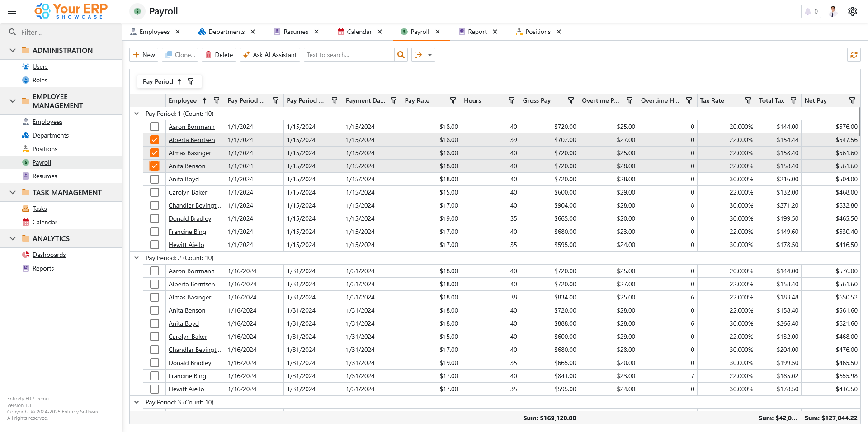The height and width of the screenshot is (432, 868).
Task: Collapse the ADMINISTRATION sidebar section
Action: click(x=13, y=50)
